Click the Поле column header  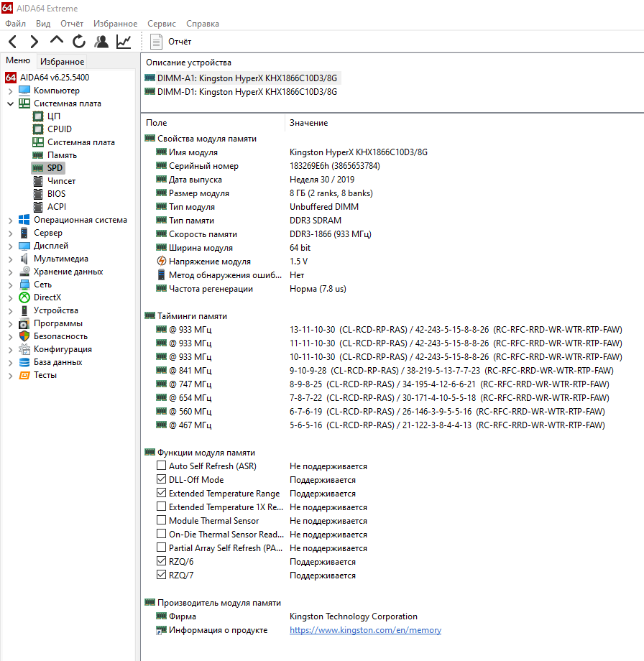coord(157,123)
